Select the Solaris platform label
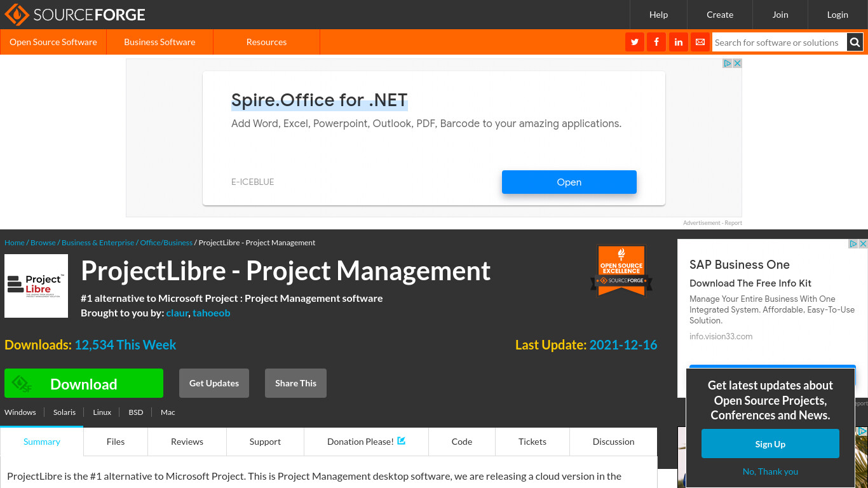The image size is (868, 488). point(65,412)
